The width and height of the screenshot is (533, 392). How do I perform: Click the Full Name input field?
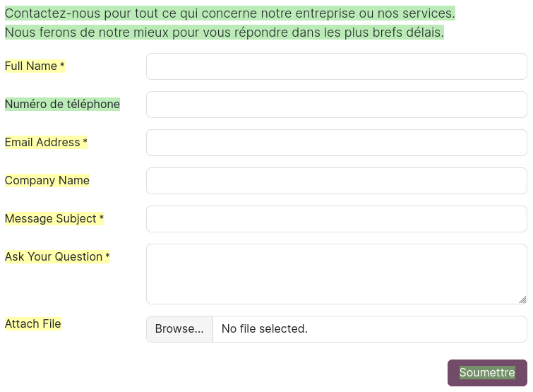336,66
